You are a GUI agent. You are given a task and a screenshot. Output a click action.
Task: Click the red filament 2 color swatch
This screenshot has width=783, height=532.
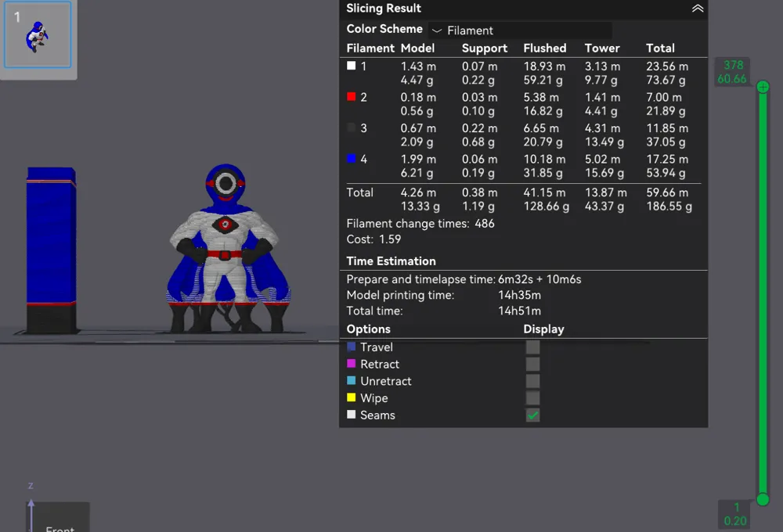[351, 96]
